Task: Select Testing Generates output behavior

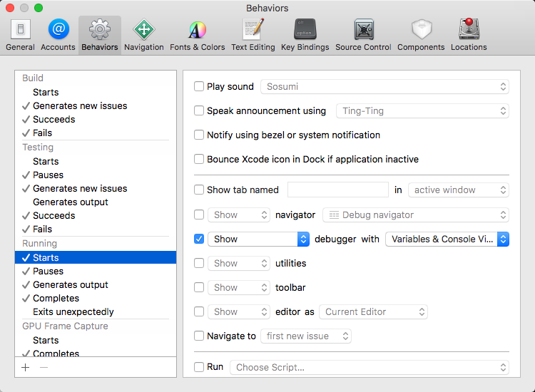Action: pyautogui.click(x=96, y=202)
